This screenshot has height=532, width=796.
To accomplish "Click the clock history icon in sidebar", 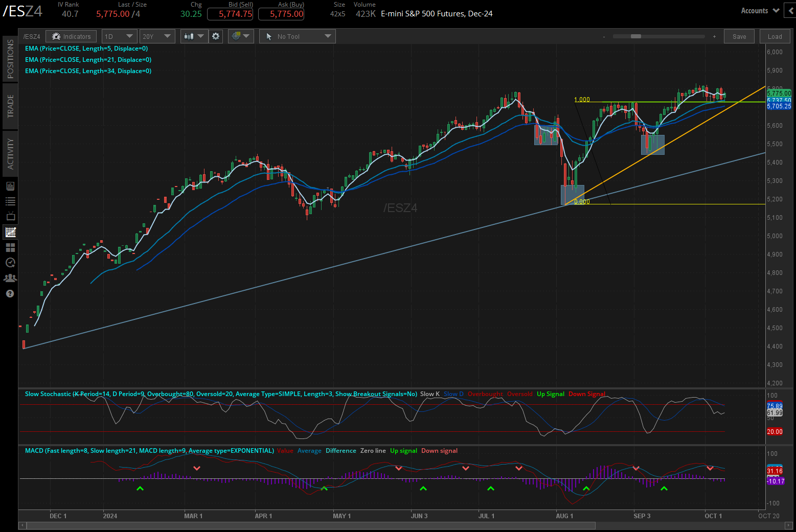I will click(10, 262).
